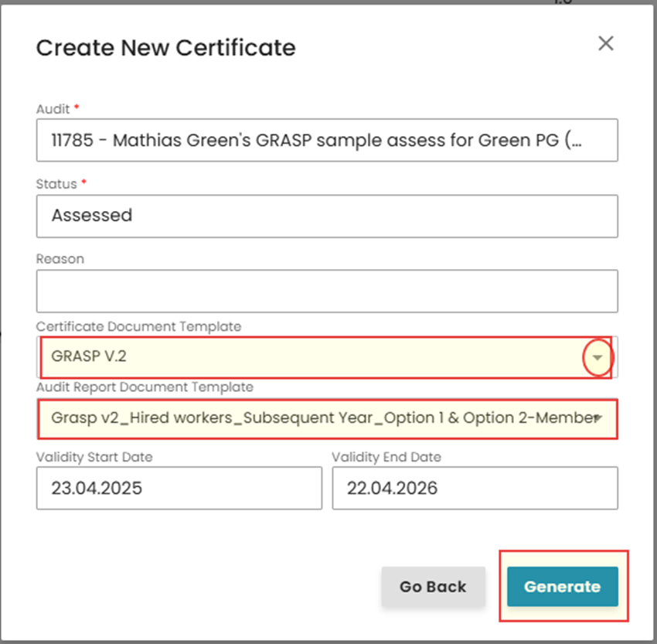The width and height of the screenshot is (657, 644).
Task: Open the GRASP V.2 certificate template combo box
Action: tap(309, 357)
